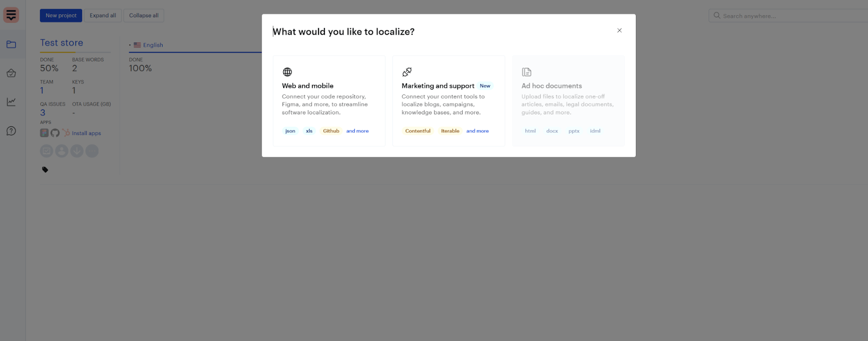Close the localize dialog with the X
This screenshot has height=341, width=868.
(x=619, y=30)
